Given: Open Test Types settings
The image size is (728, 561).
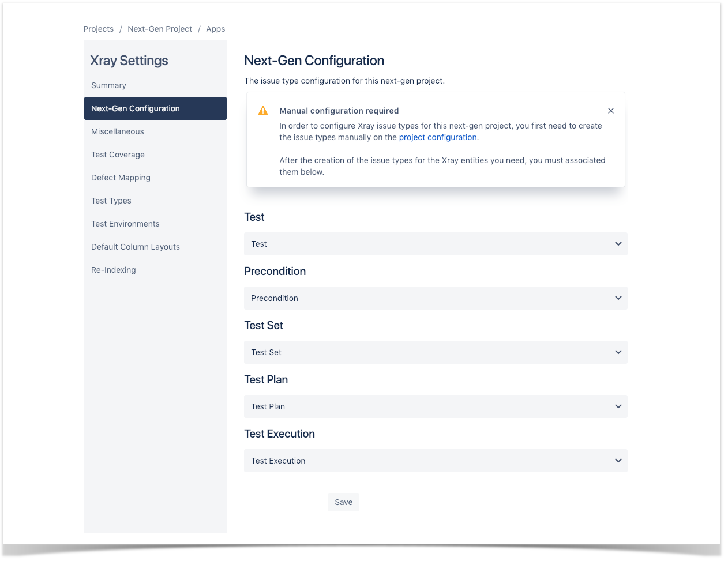Looking at the screenshot, I should [x=155, y=201].
